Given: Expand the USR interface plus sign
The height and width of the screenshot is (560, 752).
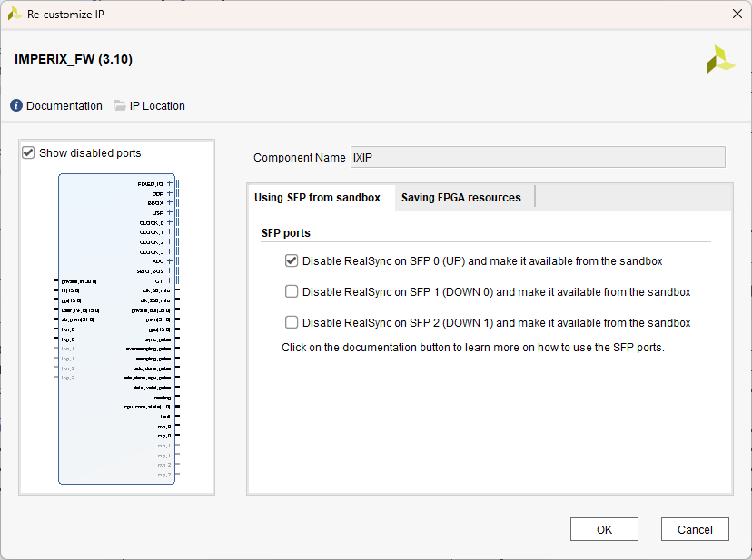Looking at the screenshot, I should tap(169, 212).
